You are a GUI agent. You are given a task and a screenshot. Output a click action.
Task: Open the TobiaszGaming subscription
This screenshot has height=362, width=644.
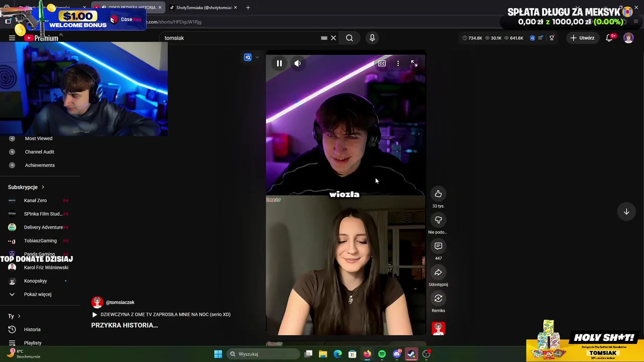pos(40,241)
